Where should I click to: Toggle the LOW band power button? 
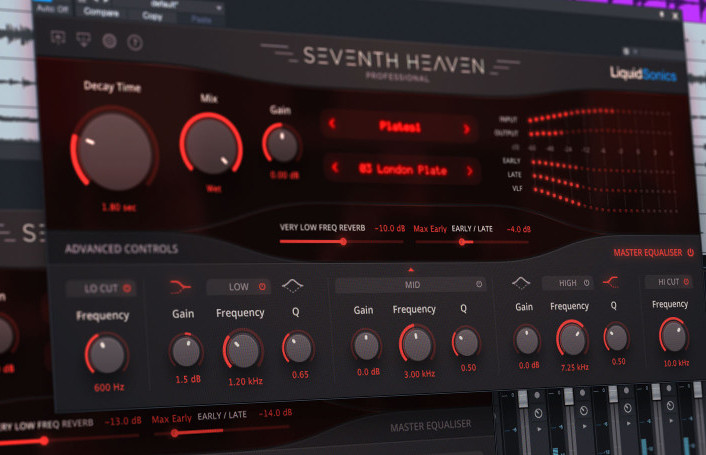pyautogui.click(x=262, y=287)
